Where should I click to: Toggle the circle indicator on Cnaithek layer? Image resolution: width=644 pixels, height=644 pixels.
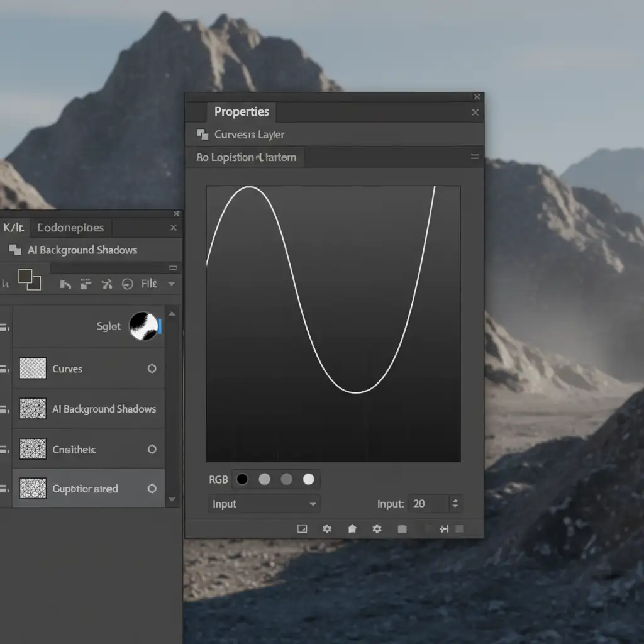tap(152, 449)
